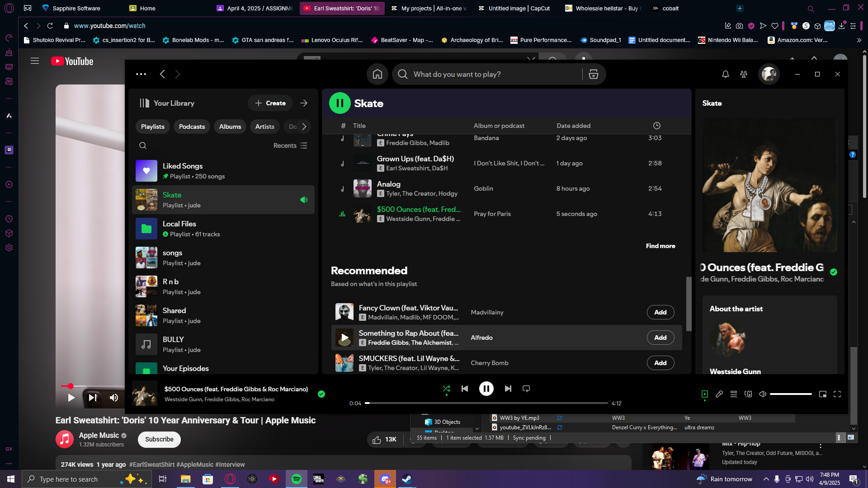868x488 pixels.
Task: Toggle shuffle in the player bar
Action: pyautogui.click(x=446, y=389)
